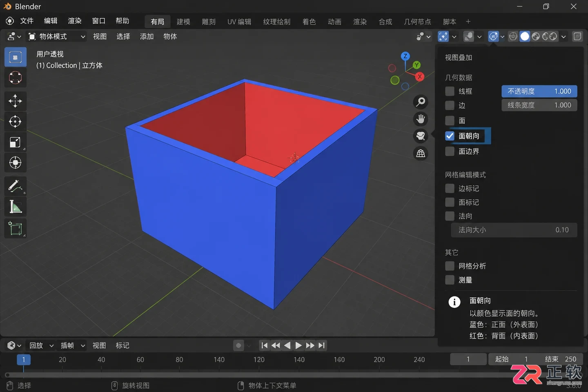Viewport: 588px width, 392px height.
Task: Open the 添加 menu in viewport header
Action: coord(147,36)
